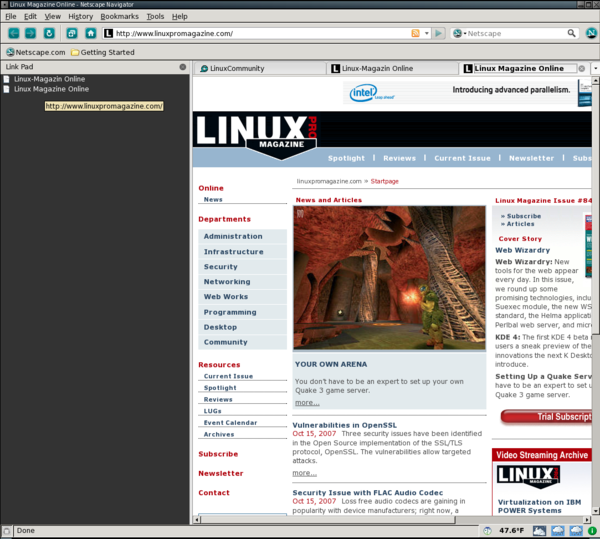Image resolution: width=600 pixels, height=539 pixels.
Task: Go back with the Back arrow button
Action: (14, 33)
